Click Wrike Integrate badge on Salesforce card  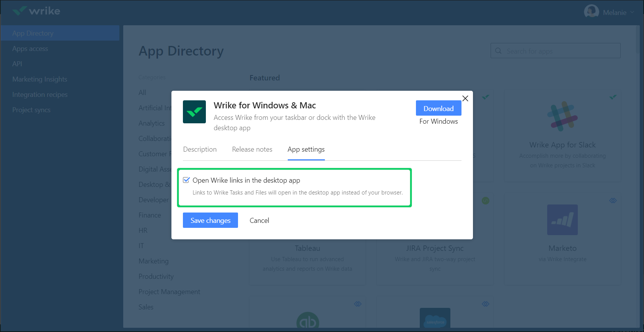click(x=486, y=304)
